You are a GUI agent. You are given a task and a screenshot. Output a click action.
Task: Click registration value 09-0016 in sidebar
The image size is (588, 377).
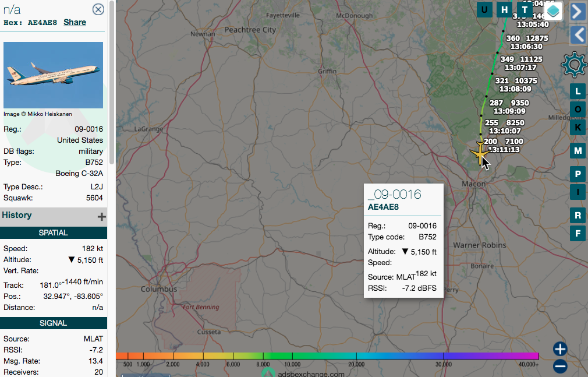pos(89,129)
